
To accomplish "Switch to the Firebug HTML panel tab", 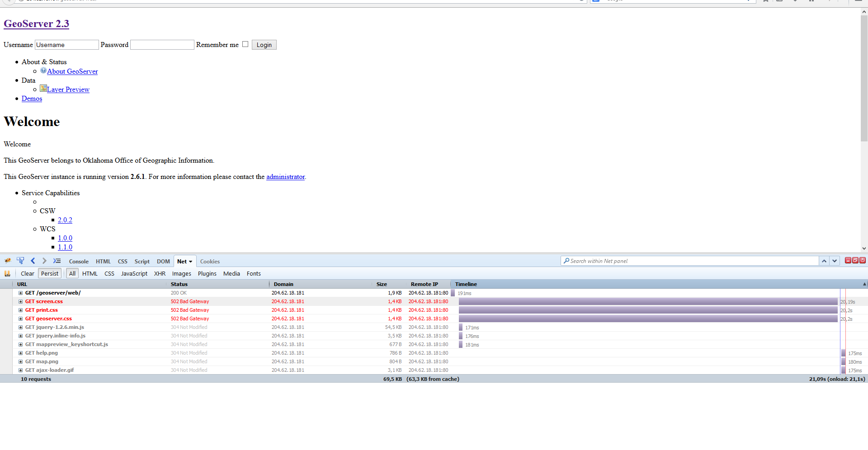I will pos(103,261).
